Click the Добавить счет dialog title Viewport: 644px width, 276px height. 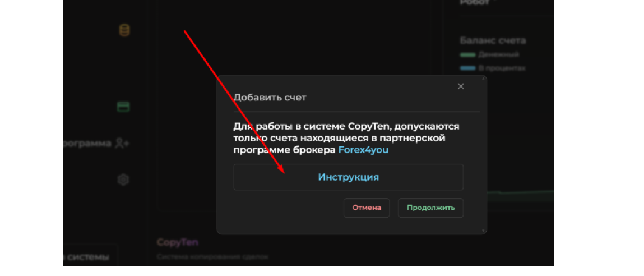[270, 98]
